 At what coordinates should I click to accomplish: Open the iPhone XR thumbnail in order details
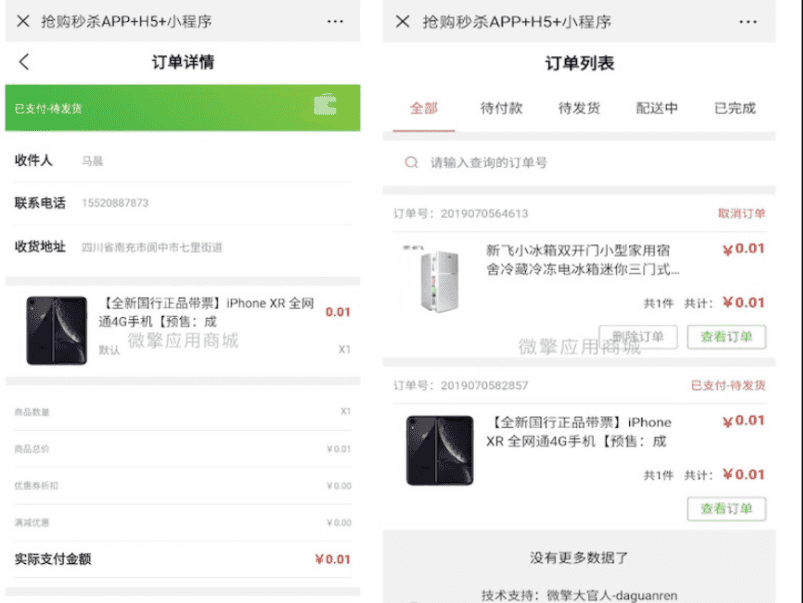click(58, 329)
